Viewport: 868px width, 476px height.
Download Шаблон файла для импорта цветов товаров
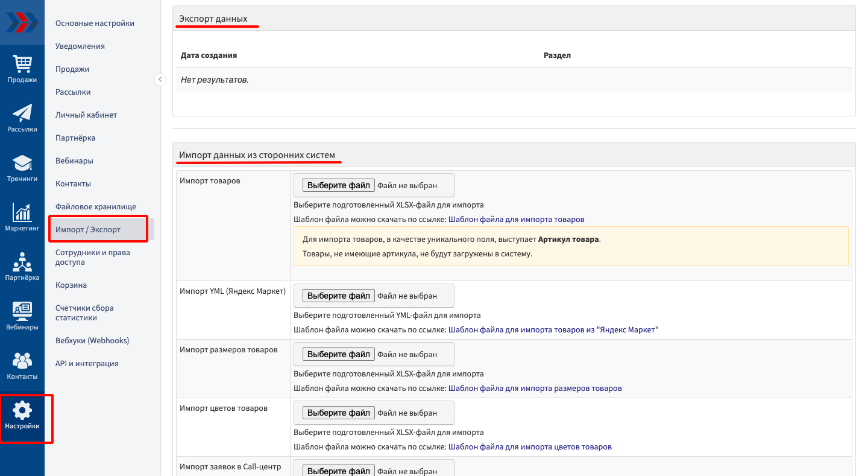pos(530,447)
